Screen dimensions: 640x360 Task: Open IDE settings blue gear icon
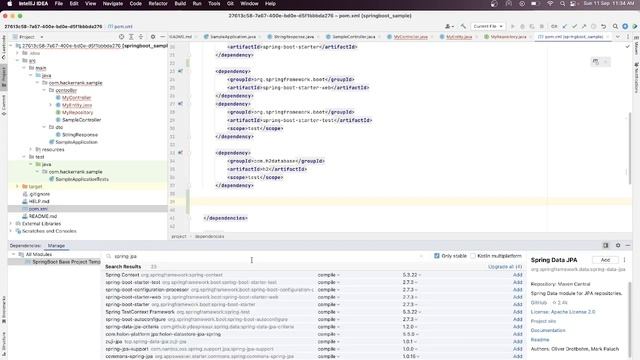[625, 26]
